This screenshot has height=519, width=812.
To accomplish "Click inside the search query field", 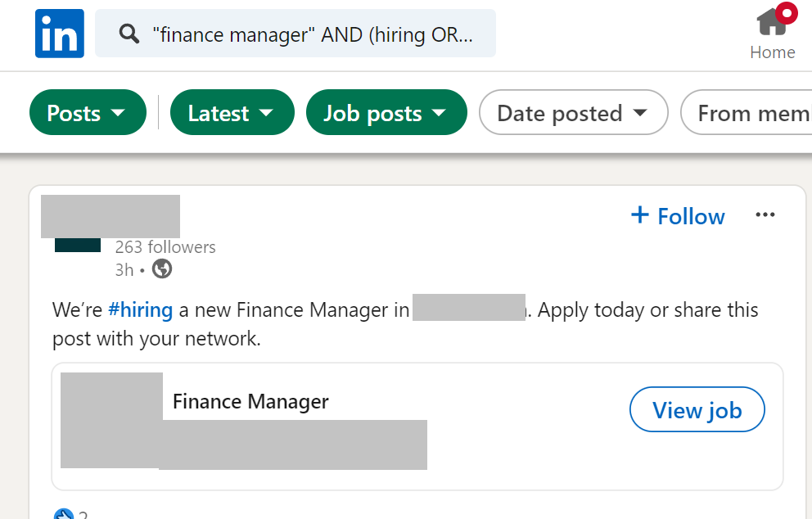I will coord(319,34).
